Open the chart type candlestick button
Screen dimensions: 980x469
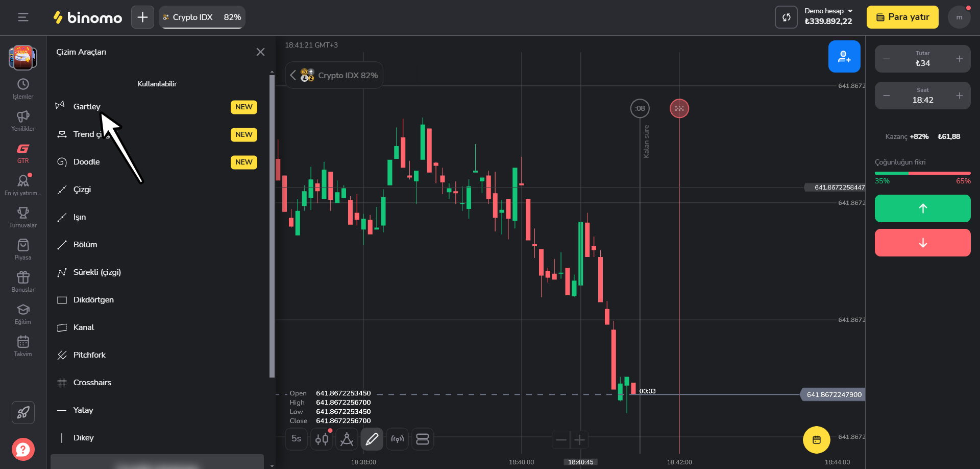pyautogui.click(x=322, y=439)
